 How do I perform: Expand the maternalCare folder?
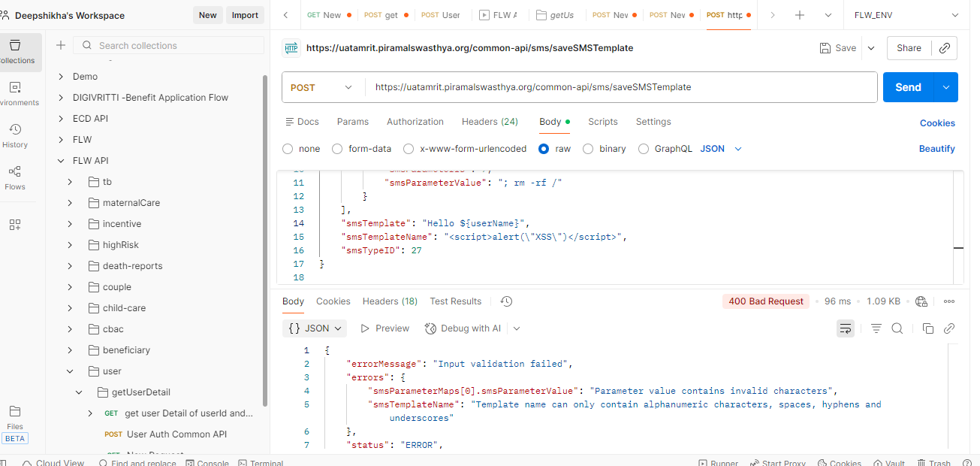70,203
